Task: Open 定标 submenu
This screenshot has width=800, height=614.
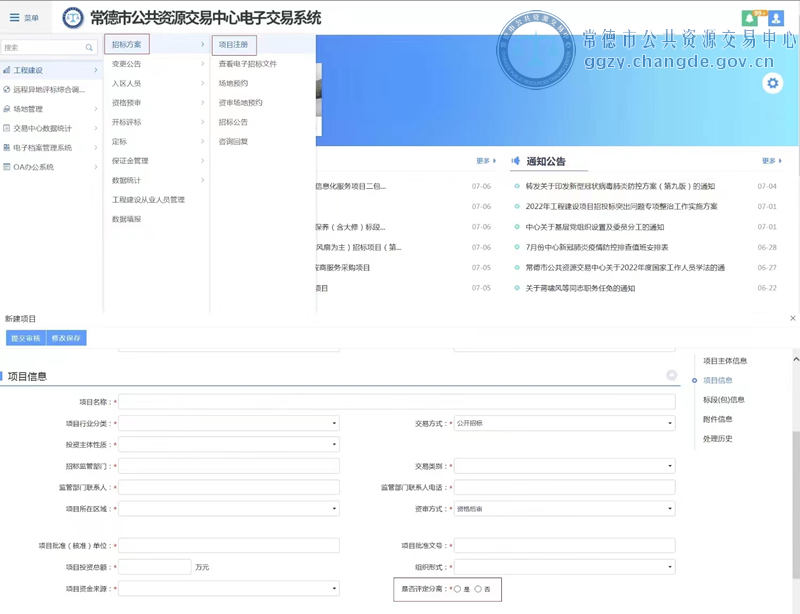Action: pyautogui.click(x=156, y=141)
